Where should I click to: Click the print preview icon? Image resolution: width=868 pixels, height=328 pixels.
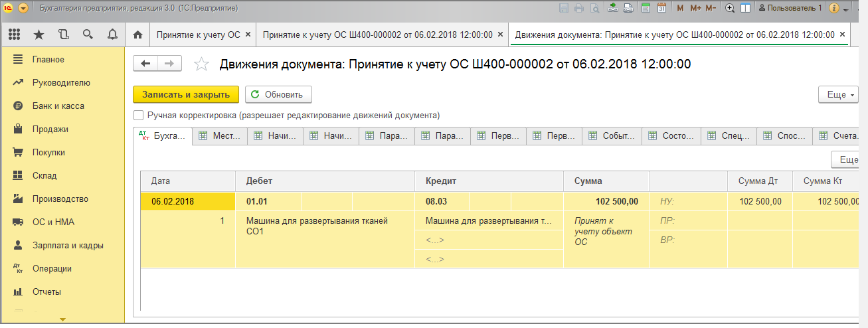[594, 8]
